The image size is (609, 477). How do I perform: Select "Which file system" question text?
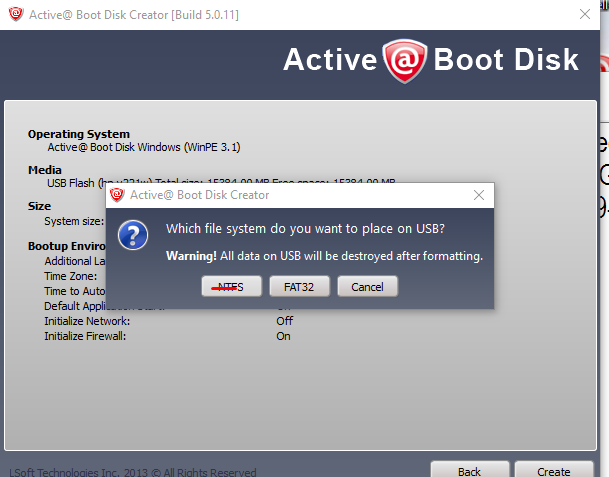[x=305, y=229]
